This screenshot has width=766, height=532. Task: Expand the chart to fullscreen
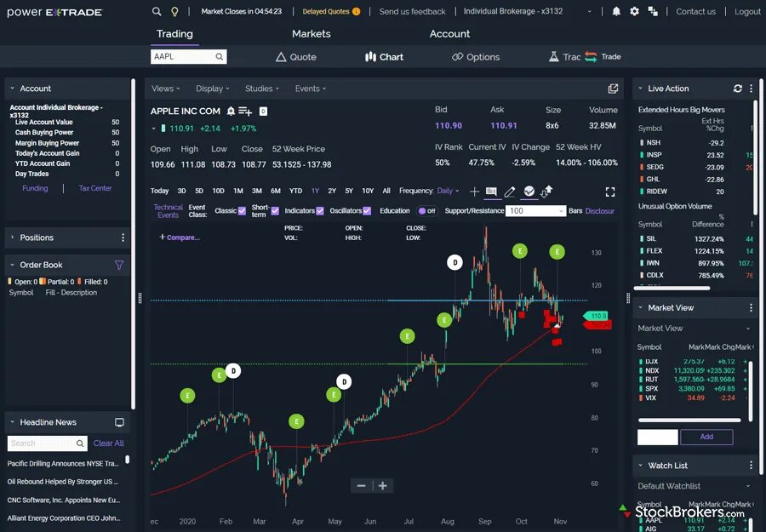click(x=609, y=192)
